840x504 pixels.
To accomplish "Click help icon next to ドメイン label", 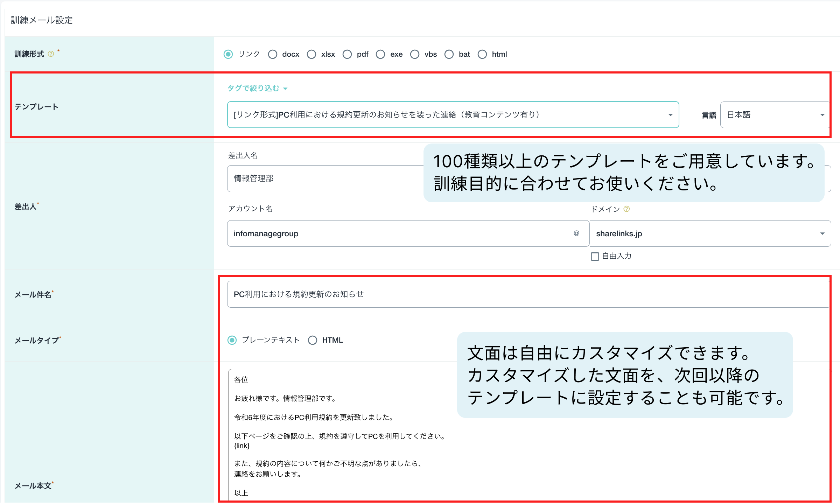I will (626, 209).
